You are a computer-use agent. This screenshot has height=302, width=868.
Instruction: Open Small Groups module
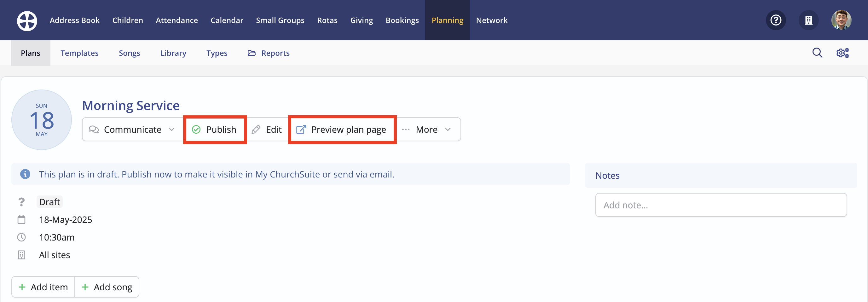280,20
